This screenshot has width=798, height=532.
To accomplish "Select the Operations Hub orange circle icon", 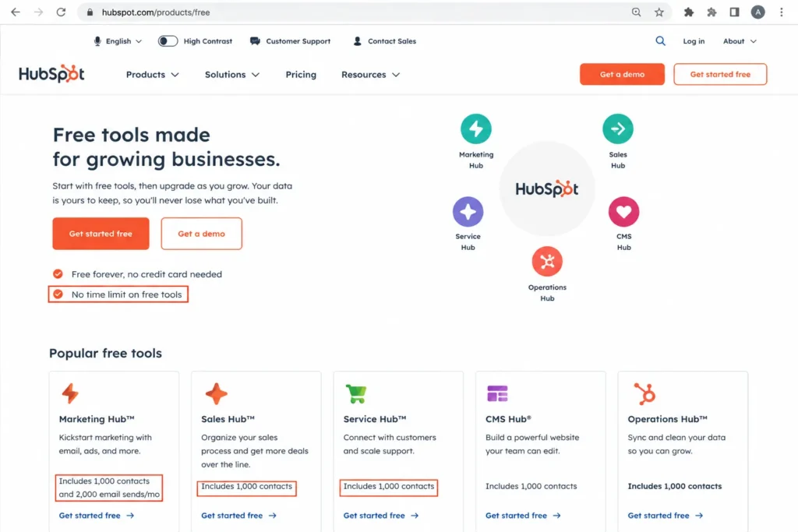I will (547, 262).
